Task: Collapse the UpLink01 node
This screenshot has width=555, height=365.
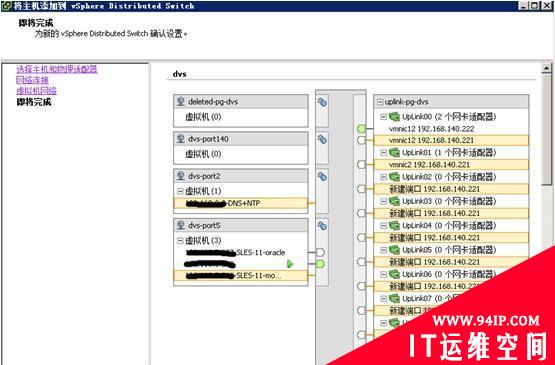Action: point(384,153)
